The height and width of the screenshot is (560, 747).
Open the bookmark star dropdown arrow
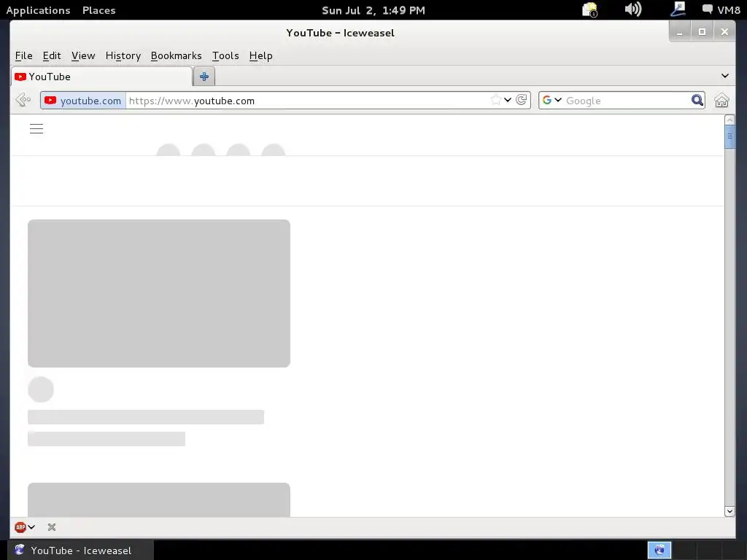pyautogui.click(x=508, y=99)
